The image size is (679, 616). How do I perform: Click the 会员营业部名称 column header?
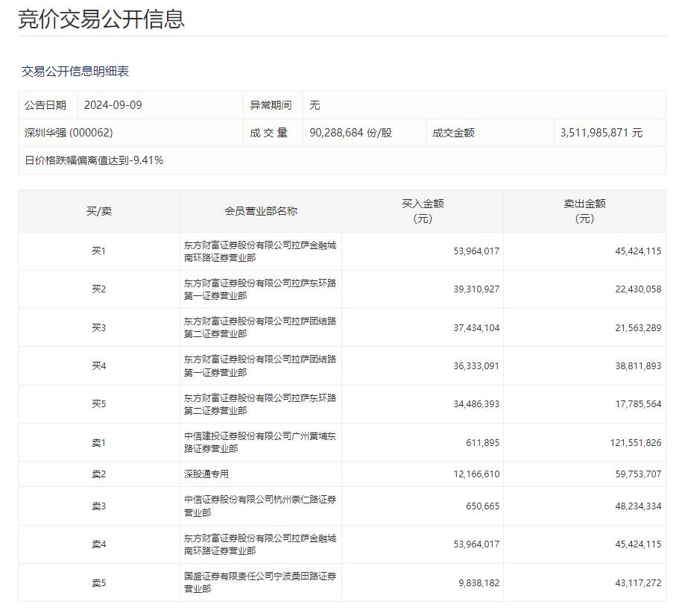(x=260, y=211)
